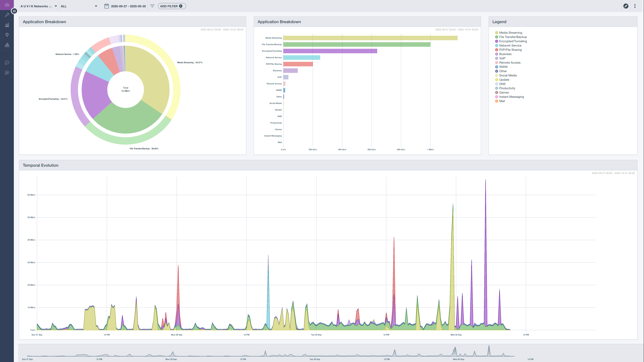Screen dimensions: 644x362
Task: Click the File Transfer/Backup bar in chart
Action: click(x=357, y=44)
